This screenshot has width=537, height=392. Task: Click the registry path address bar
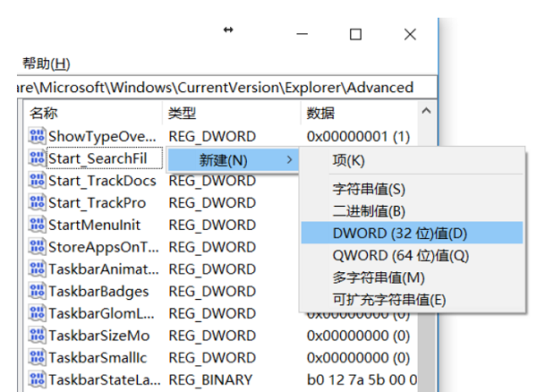(226, 88)
